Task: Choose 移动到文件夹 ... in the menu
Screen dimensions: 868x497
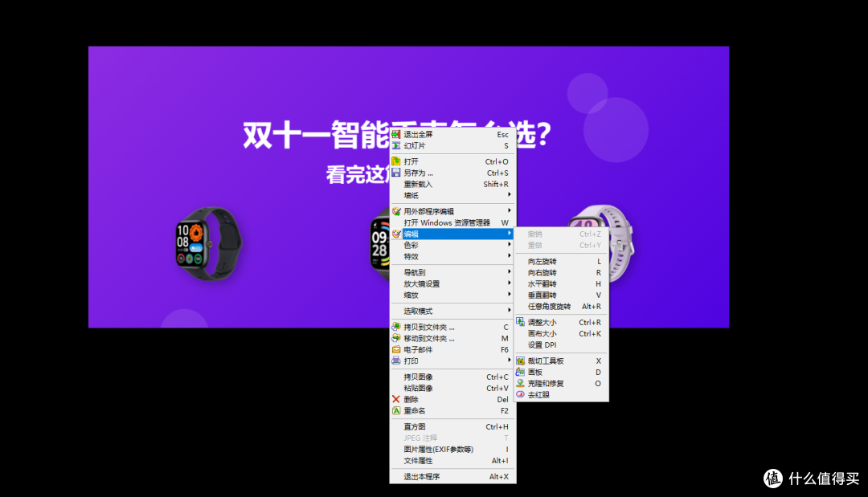Action: (x=452, y=338)
